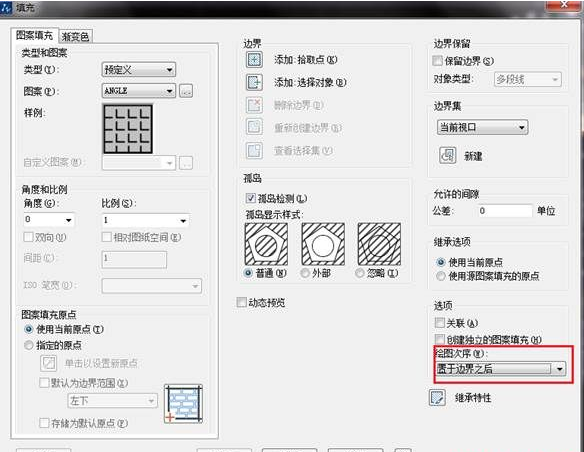Viewport: 584px width, 452px height.
Task: Select the Outer (外部) radio button
Action: [x=305, y=273]
